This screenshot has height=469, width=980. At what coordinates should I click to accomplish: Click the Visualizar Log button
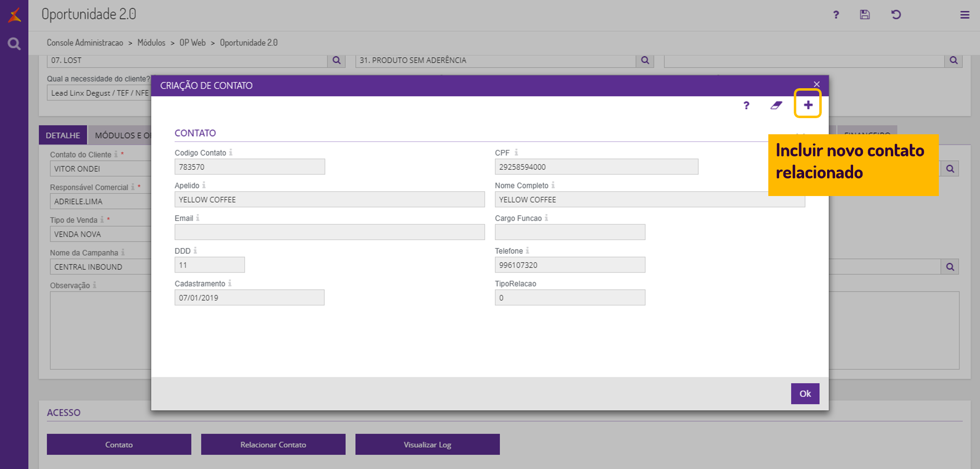tap(427, 444)
